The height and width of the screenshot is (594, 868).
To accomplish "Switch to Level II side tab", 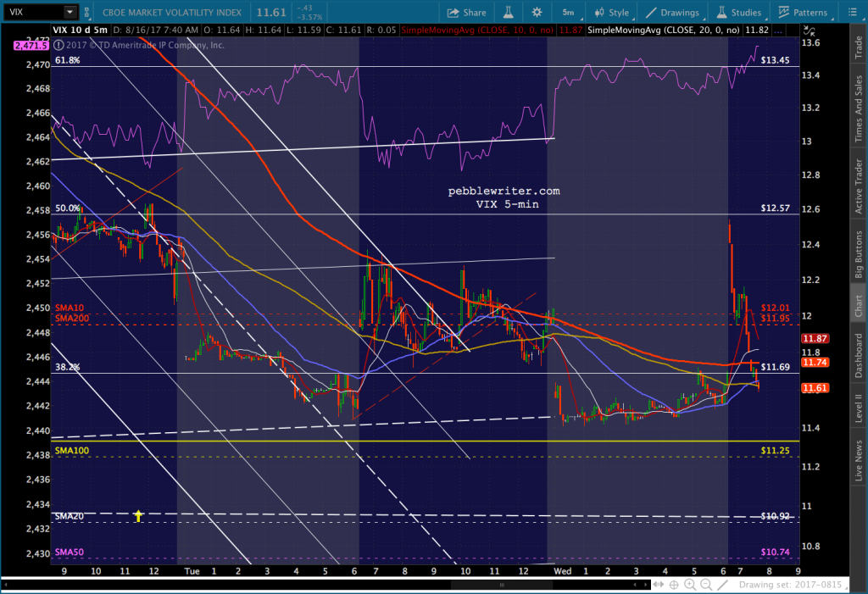I will click(859, 408).
